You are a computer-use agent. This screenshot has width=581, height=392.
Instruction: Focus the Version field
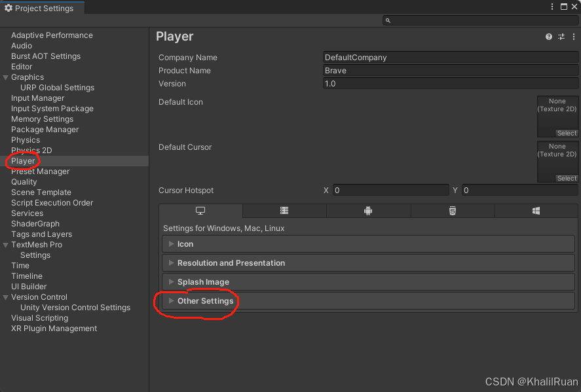(450, 84)
